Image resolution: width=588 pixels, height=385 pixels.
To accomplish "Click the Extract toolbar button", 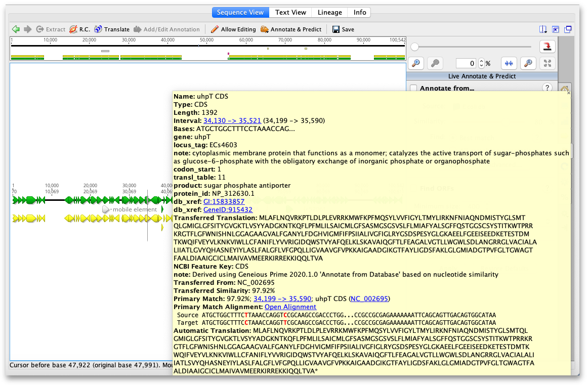I will point(51,29).
